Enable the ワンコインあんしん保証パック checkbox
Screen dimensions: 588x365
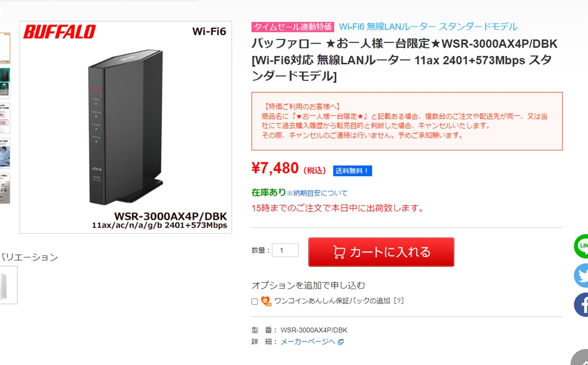(254, 301)
